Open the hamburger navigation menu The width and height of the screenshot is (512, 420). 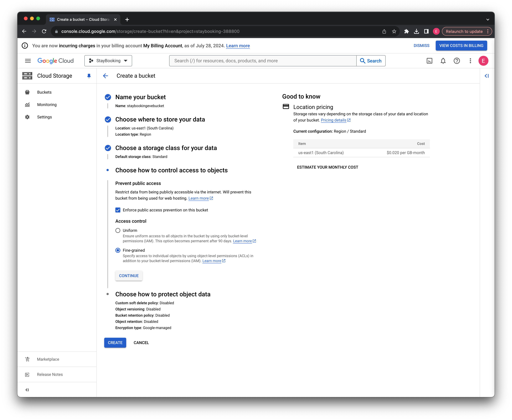point(28,61)
